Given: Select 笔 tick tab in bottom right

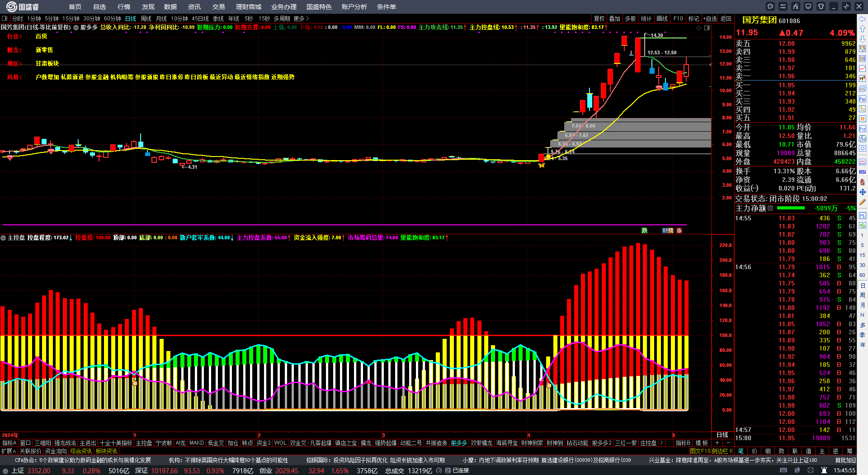Looking at the screenshot, I should click(x=741, y=451).
